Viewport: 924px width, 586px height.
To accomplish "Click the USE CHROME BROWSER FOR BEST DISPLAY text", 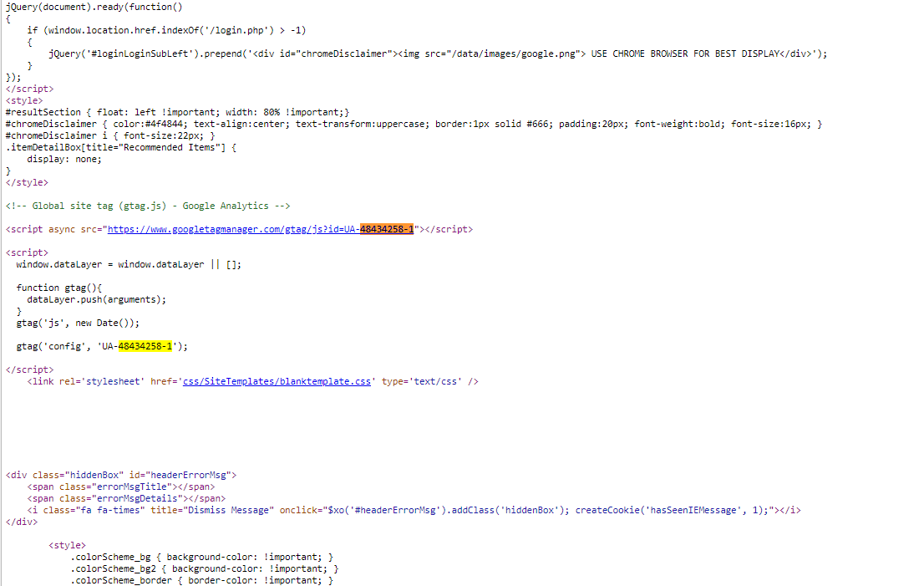I will [685, 54].
